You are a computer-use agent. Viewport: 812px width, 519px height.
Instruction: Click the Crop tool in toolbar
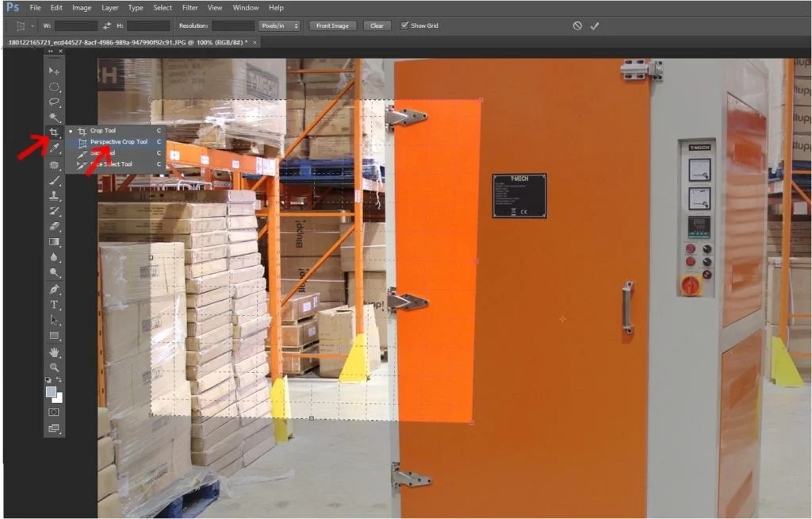point(54,132)
